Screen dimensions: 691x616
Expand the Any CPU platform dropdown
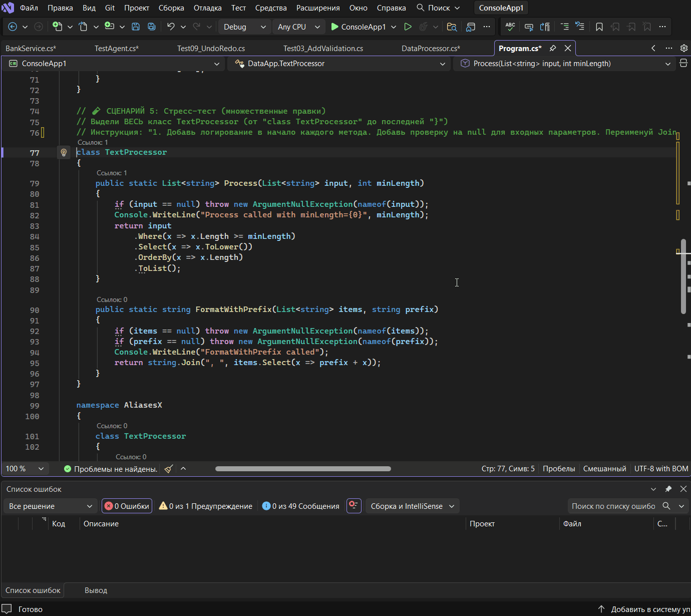[298, 27]
